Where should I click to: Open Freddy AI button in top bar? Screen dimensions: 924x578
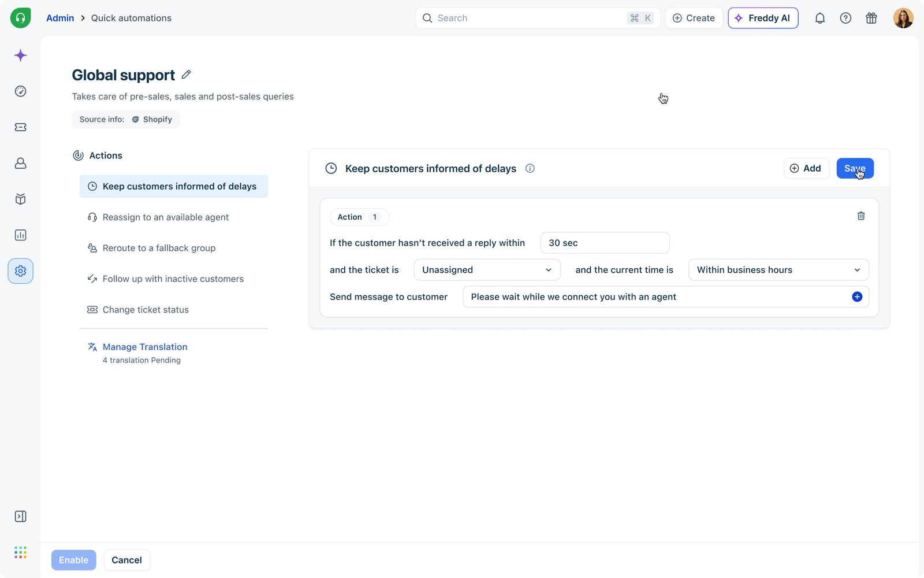763,18
